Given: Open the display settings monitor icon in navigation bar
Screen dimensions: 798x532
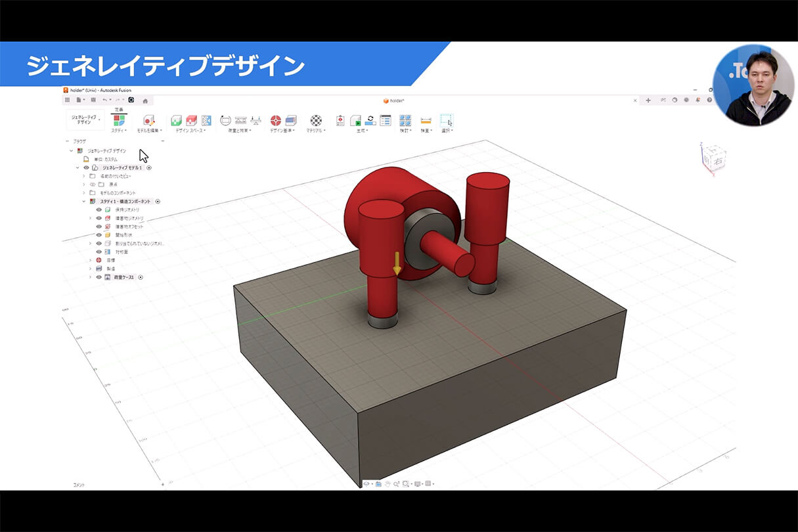Looking at the screenshot, I should 418,483.
